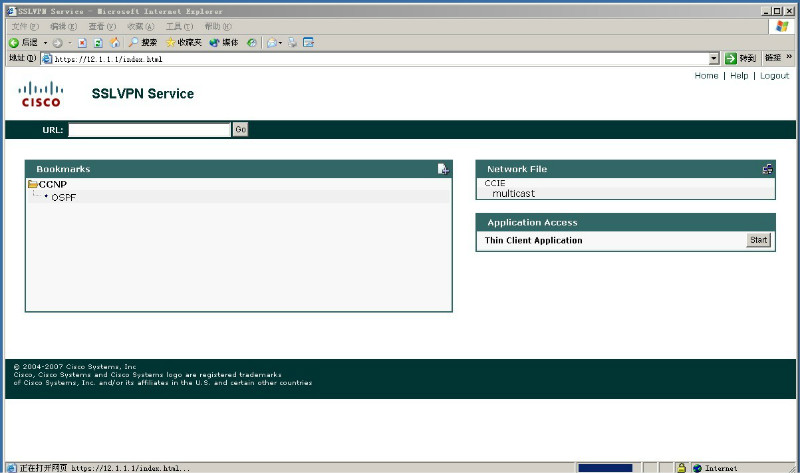Click the Thin Client Application label

point(533,240)
